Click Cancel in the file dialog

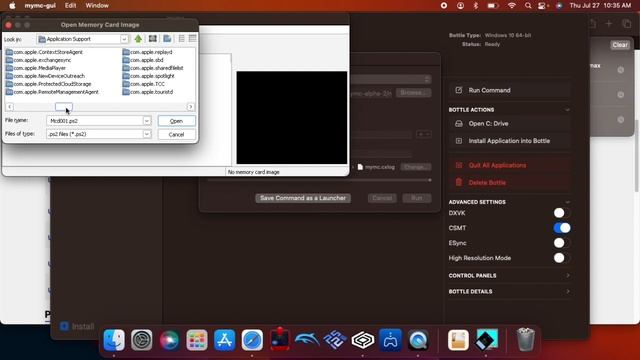(176, 134)
